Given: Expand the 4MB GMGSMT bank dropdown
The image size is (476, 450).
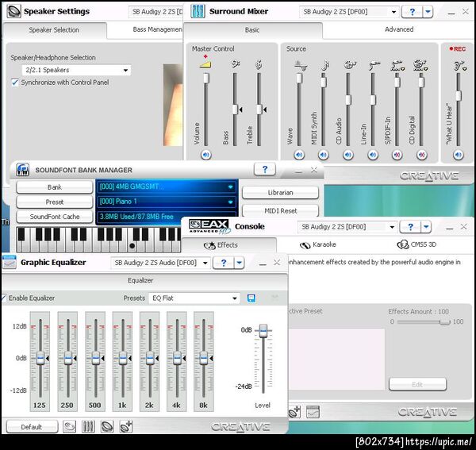Looking at the screenshot, I should (230, 187).
